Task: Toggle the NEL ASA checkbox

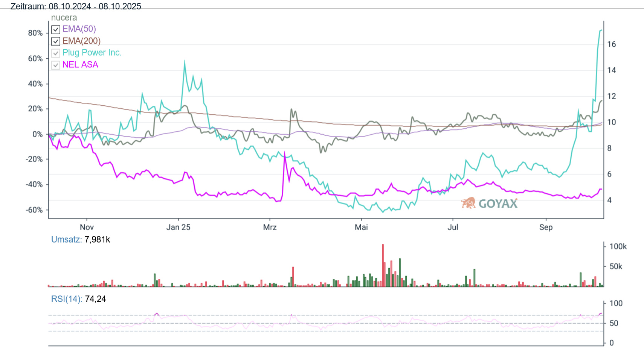Action: (x=56, y=65)
